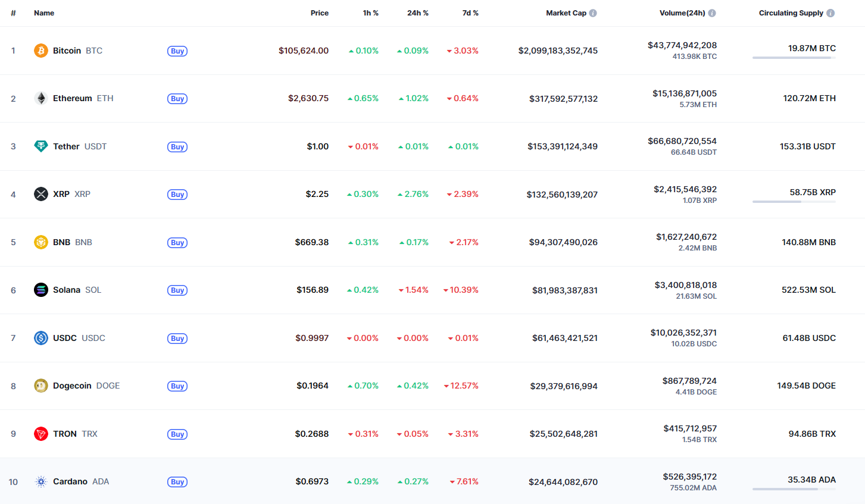Screen dimensions: 865x504
Task: Click BNB market cap $94,307,490,026
Action: (563, 242)
